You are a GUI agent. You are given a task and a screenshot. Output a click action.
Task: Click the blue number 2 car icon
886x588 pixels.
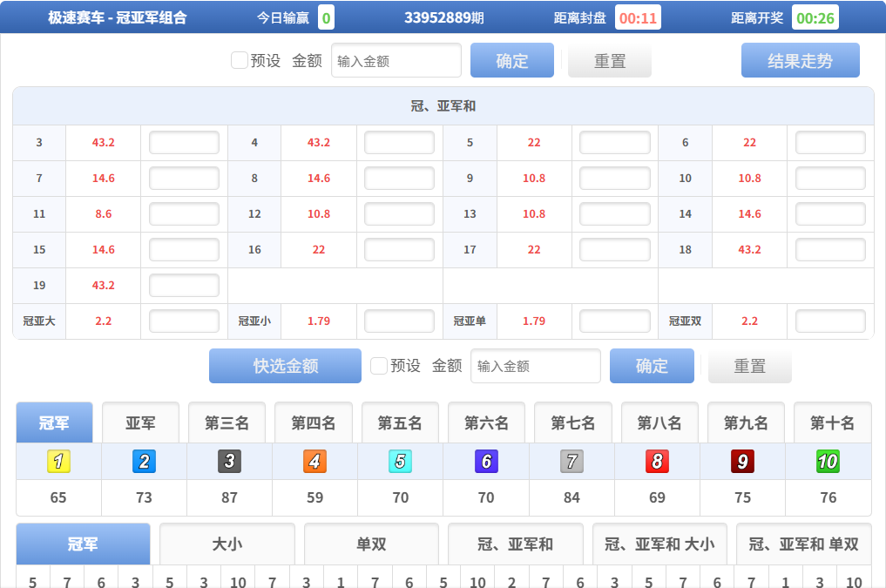(144, 462)
